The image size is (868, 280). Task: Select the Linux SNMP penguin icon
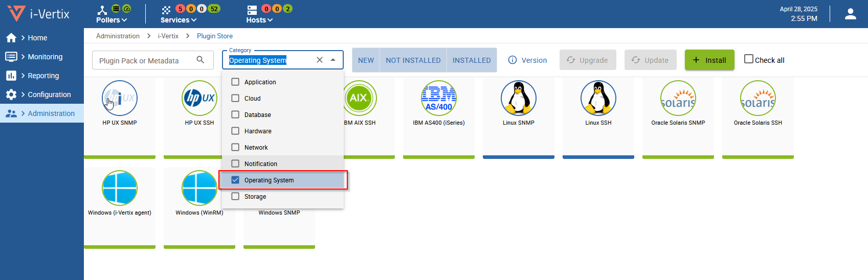[x=519, y=98]
